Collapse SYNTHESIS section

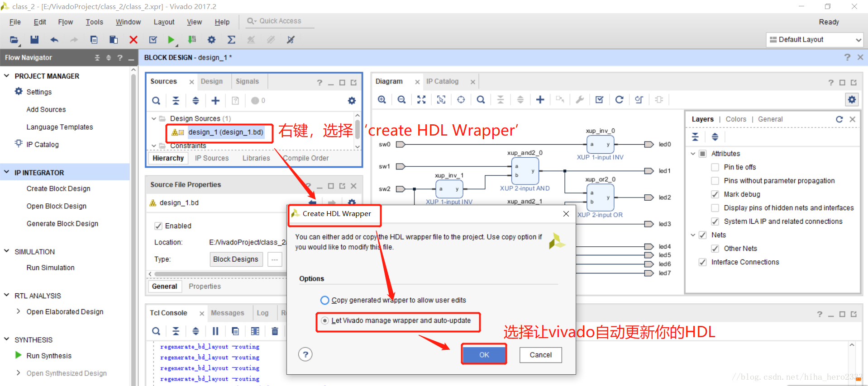tap(7, 339)
